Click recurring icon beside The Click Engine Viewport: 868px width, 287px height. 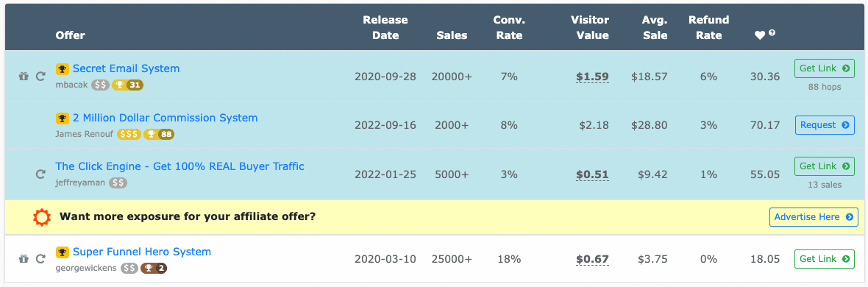[x=40, y=174]
